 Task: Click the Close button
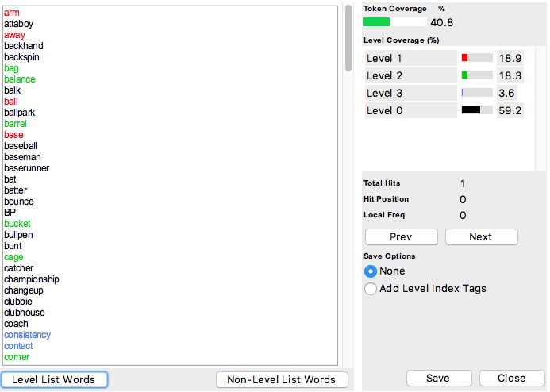click(x=512, y=378)
